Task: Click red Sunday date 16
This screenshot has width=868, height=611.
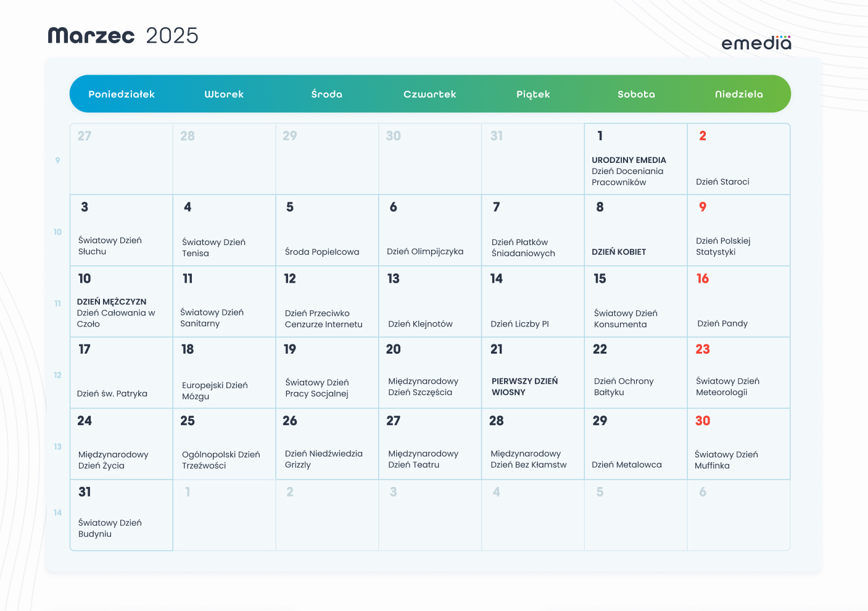Action: pos(703,279)
